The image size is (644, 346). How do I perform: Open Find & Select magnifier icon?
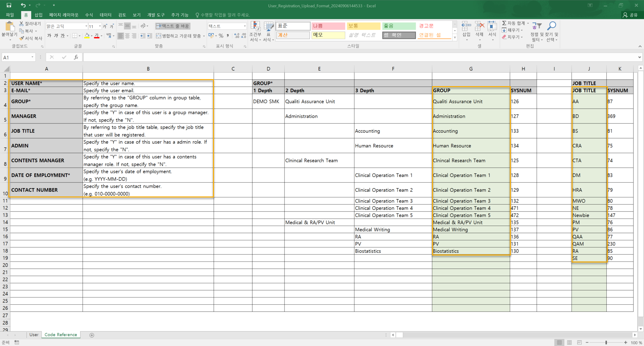551,26
